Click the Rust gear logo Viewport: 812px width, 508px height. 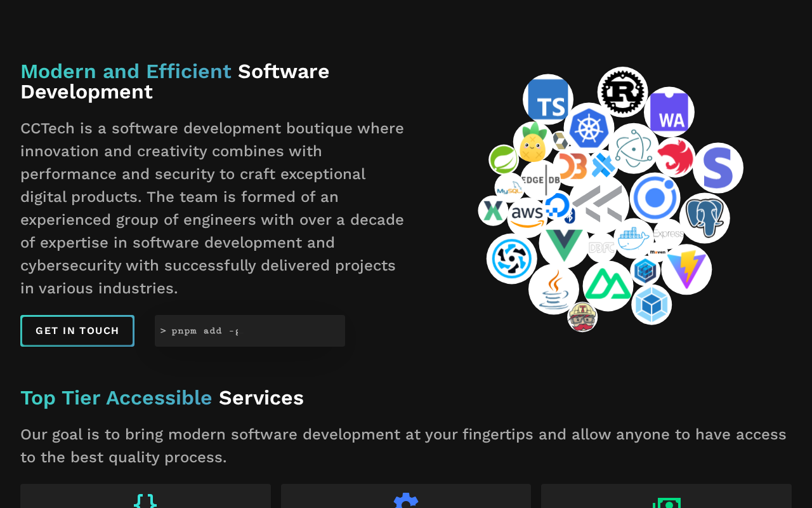[x=622, y=92]
